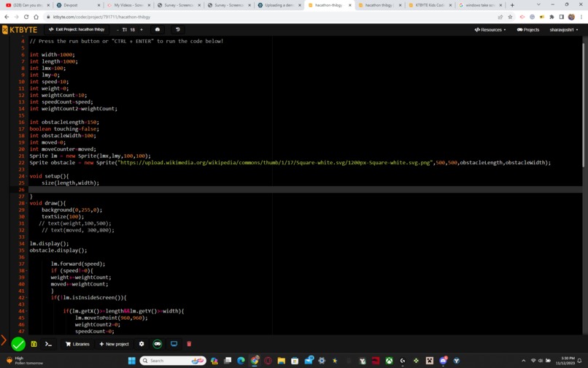This screenshot has width=588, height=368.
Task: Click the editor vertical scrollbar
Action: [x=583, y=105]
